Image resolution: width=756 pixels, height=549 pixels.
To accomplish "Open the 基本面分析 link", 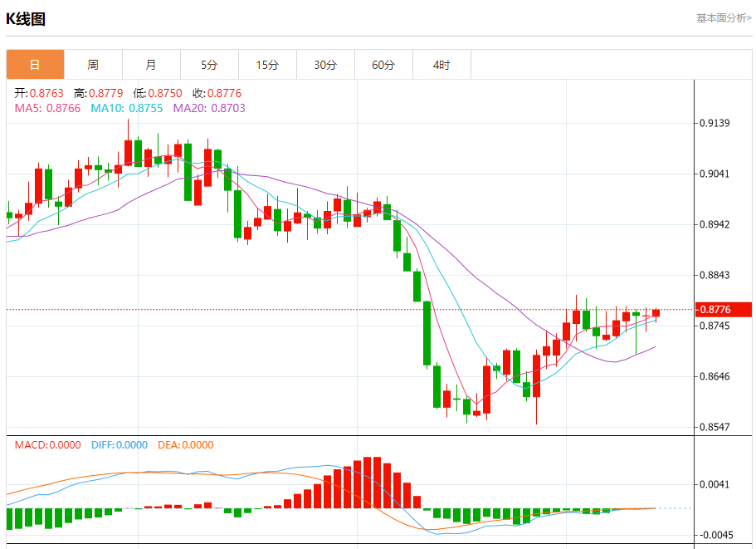I will [x=724, y=18].
